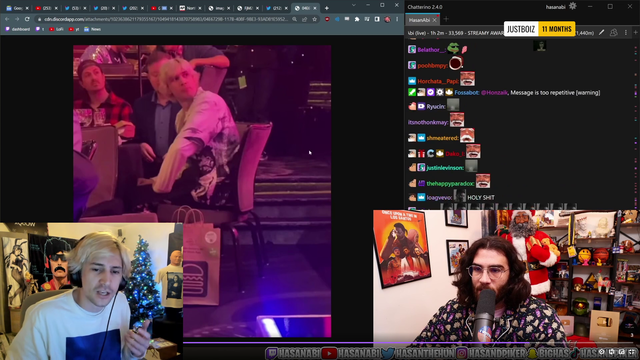640x360 pixels.
Task: Open Dako_ user card
Action: (455, 153)
